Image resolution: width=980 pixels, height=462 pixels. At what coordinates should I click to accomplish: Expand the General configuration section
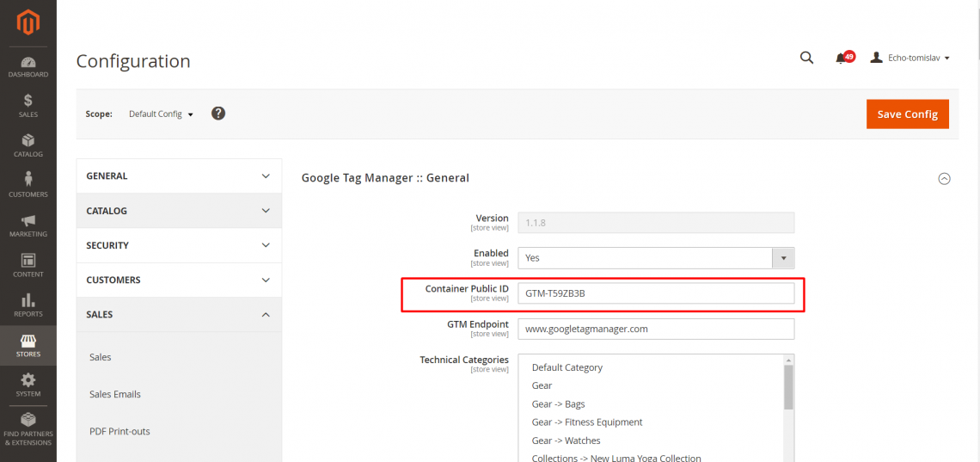[x=179, y=176]
